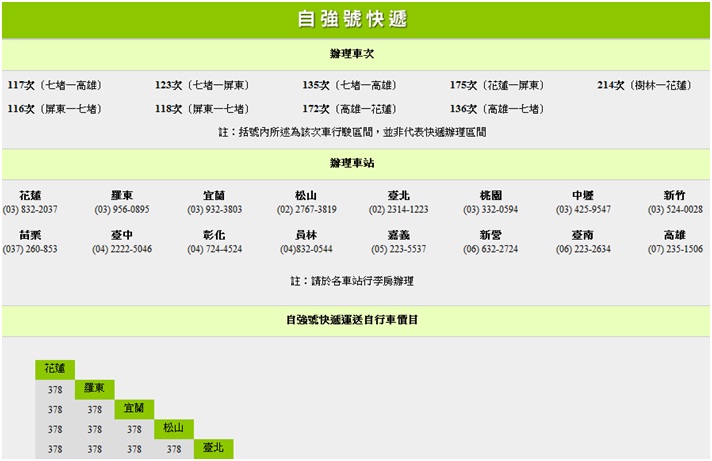
Task: Click train entry 135次〔七堵─高雄〕
Action: coord(350,85)
